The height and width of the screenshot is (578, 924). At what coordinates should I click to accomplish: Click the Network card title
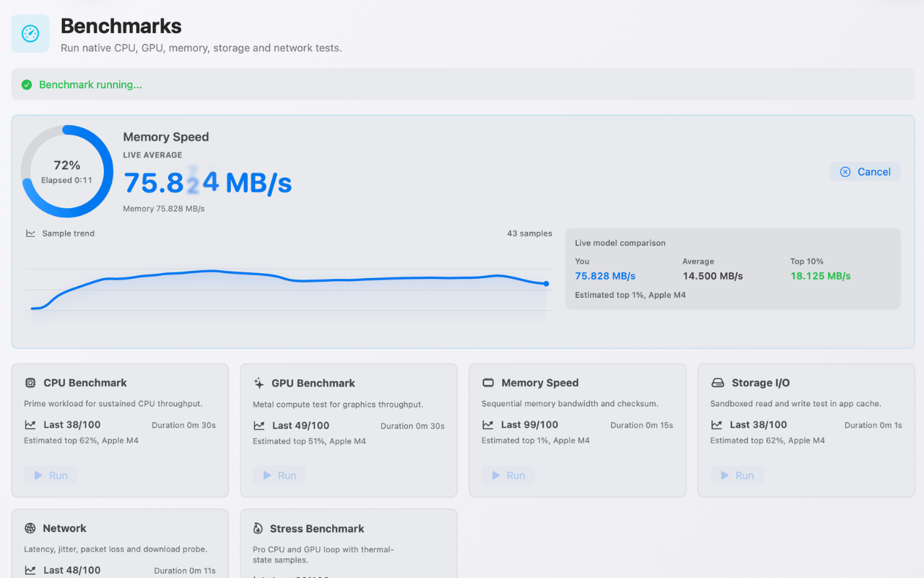coord(64,528)
